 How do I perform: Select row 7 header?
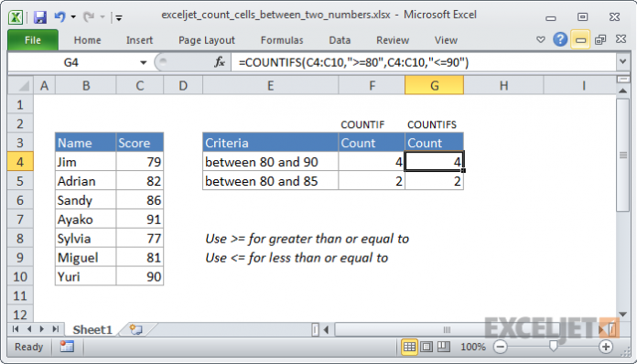[20, 219]
